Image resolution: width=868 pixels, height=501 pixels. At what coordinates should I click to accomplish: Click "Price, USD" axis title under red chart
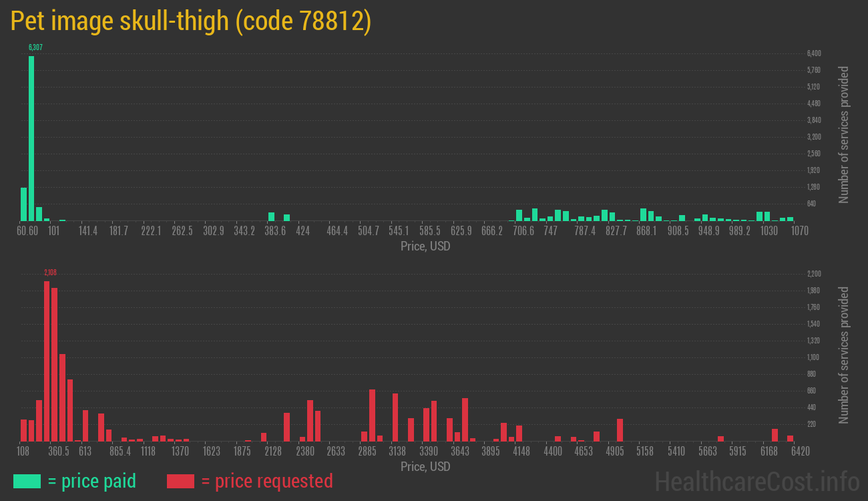point(425,466)
